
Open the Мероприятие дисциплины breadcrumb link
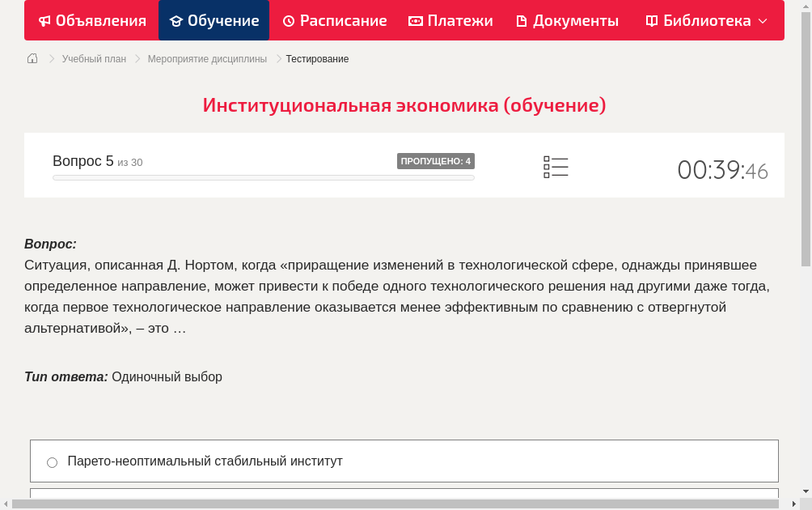point(207,59)
